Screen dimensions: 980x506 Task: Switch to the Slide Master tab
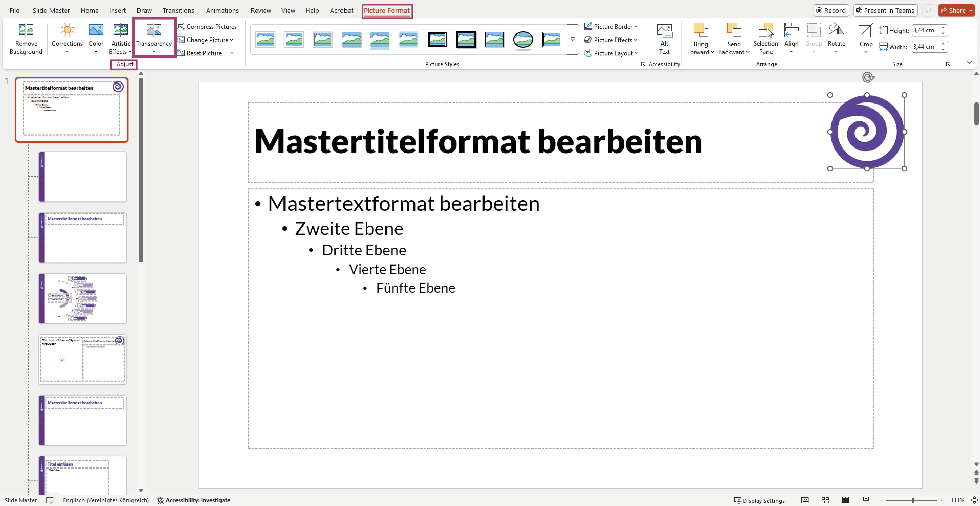pyautogui.click(x=51, y=10)
